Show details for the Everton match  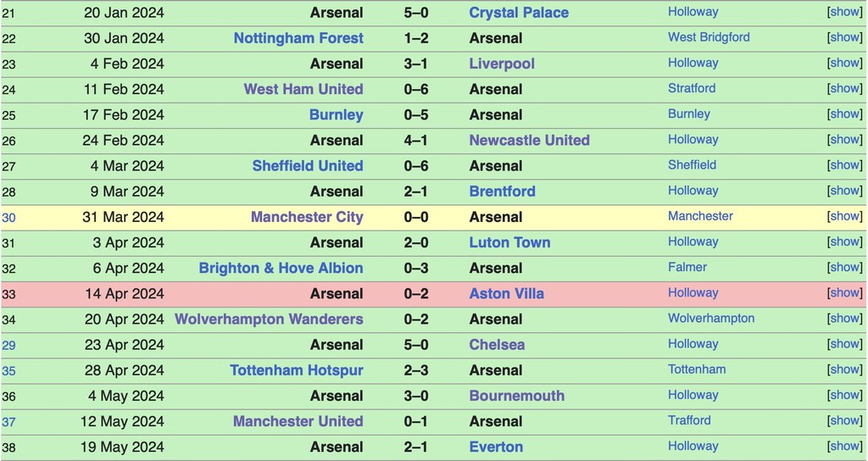point(844,447)
